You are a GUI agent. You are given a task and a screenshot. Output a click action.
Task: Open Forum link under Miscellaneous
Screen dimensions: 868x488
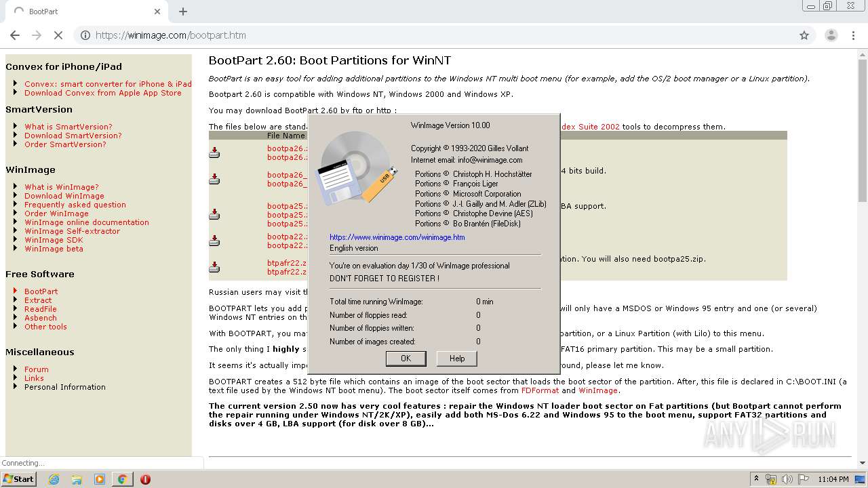pyautogui.click(x=37, y=369)
